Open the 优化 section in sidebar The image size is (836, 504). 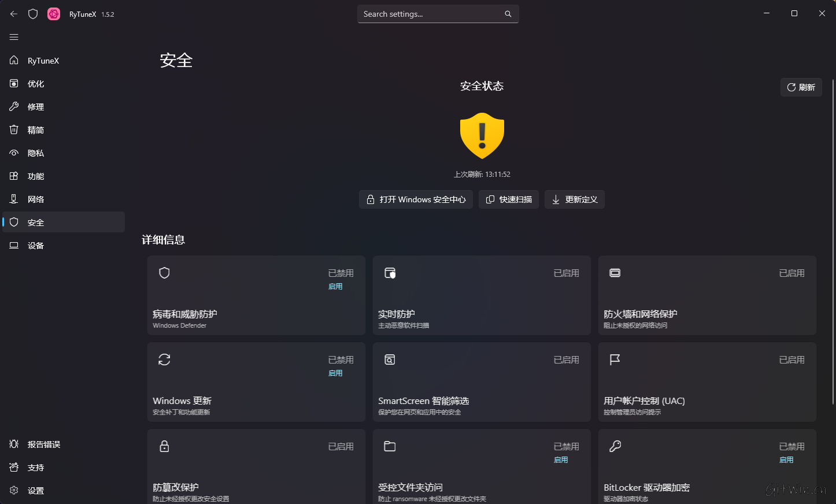click(36, 84)
